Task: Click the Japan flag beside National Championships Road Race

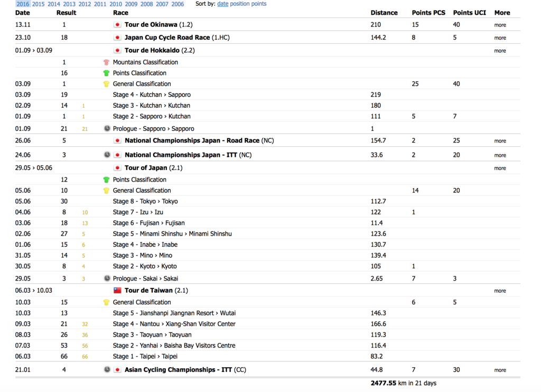Action: (117, 141)
